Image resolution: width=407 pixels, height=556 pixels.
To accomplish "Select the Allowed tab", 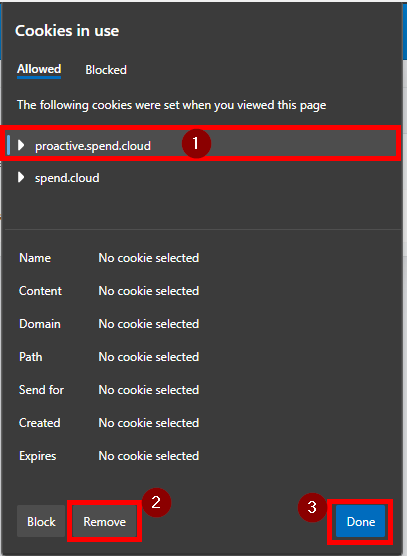I will click(x=39, y=69).
